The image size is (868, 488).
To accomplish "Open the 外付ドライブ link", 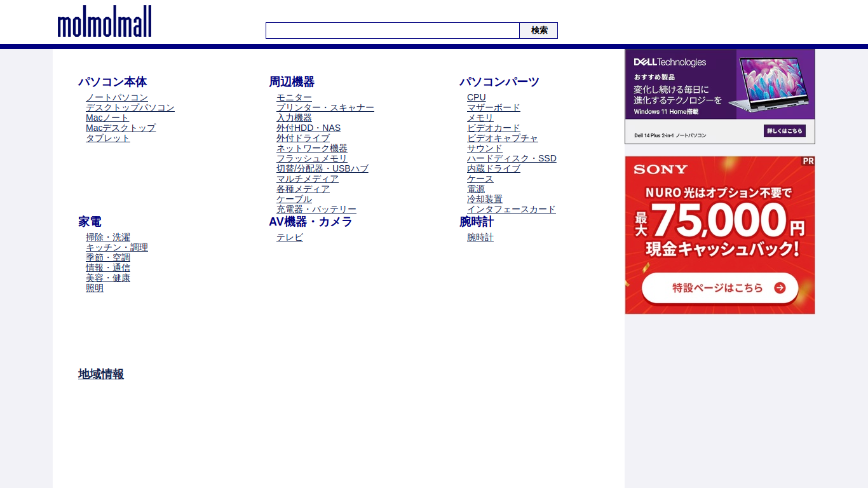I will tap(303, 138).
